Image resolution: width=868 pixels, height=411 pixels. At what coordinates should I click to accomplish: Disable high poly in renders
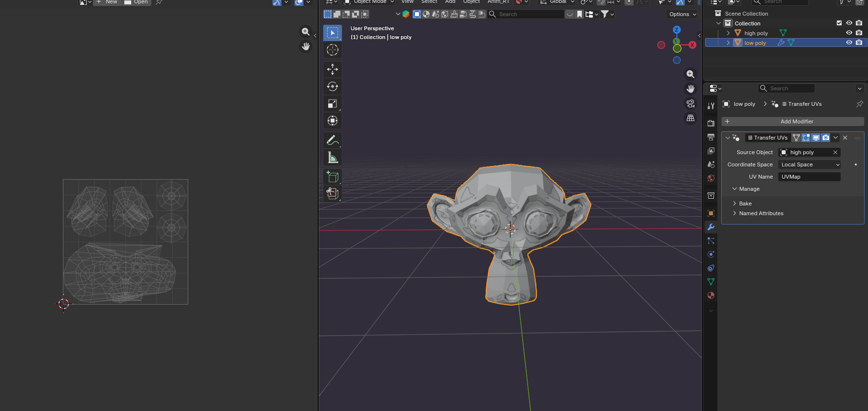859,33
